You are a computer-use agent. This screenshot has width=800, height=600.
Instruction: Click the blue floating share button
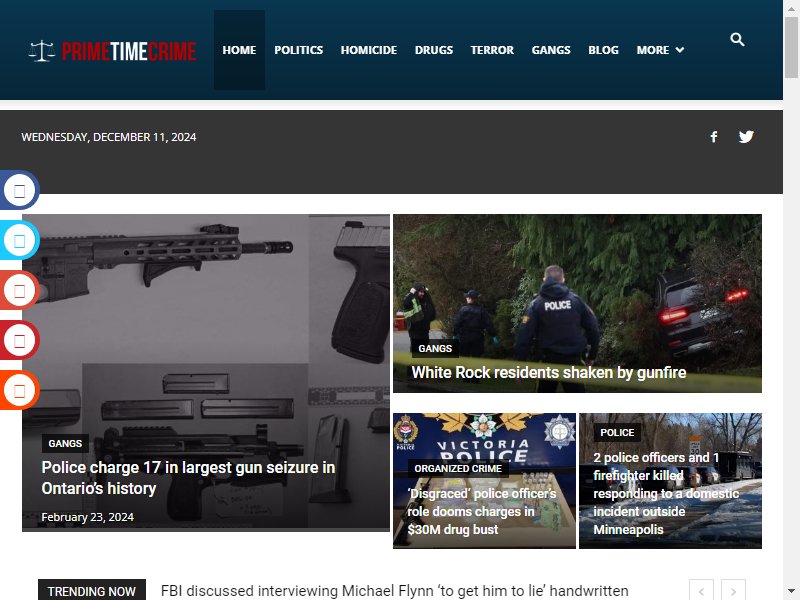[19, 190]
